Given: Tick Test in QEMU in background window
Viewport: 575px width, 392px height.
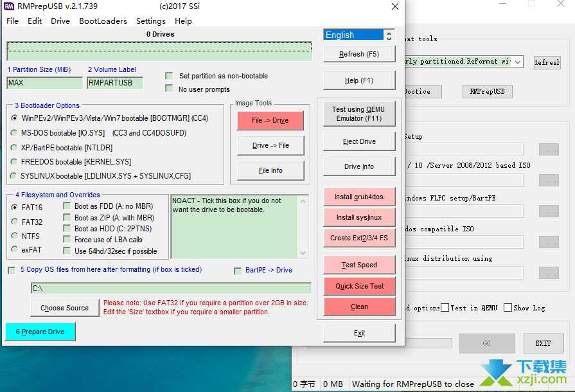Looking at the screenshot, I should [x=445, y=308].
